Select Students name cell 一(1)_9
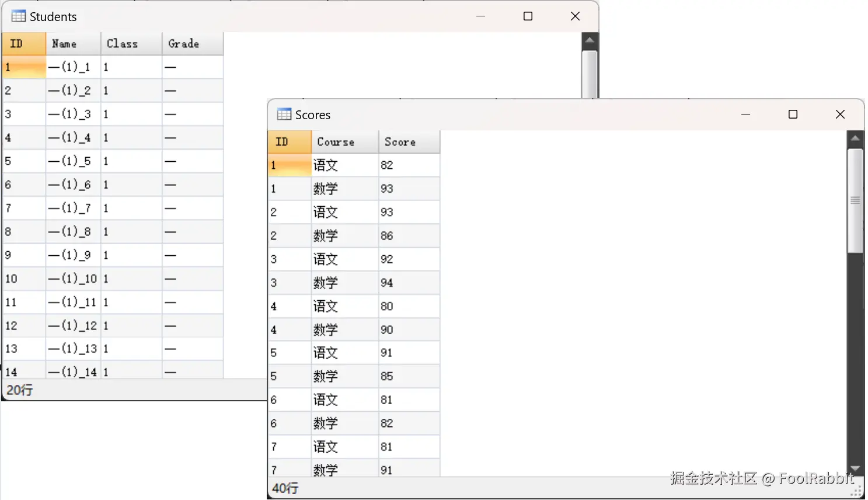Screen dimensions: 868x500 click(x=73, y=255)
